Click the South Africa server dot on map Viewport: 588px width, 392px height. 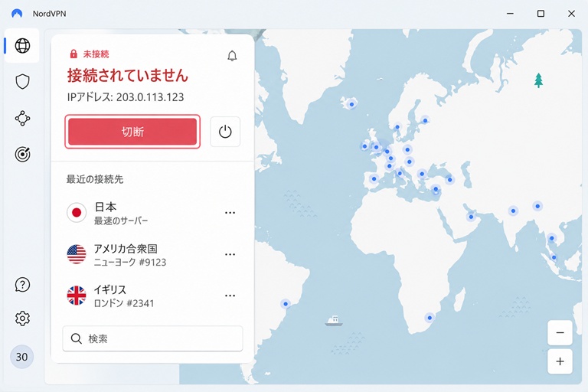430,318
